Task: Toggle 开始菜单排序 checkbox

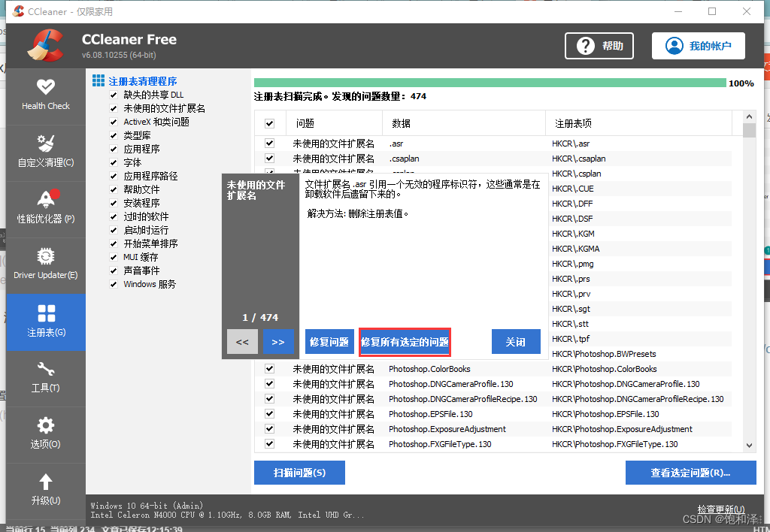Action: (x=114, y=244)
